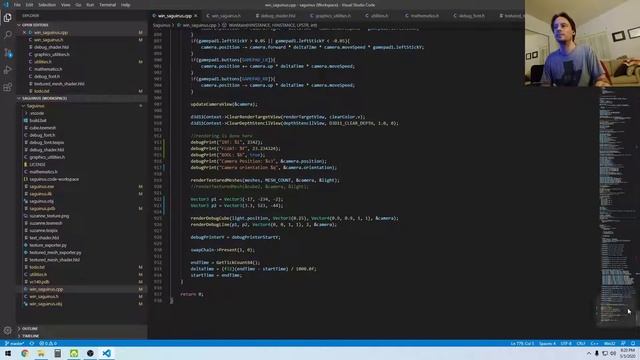
Task: Close the win_saguinus.cpp editor tab
Action: (x=196, y=16)
